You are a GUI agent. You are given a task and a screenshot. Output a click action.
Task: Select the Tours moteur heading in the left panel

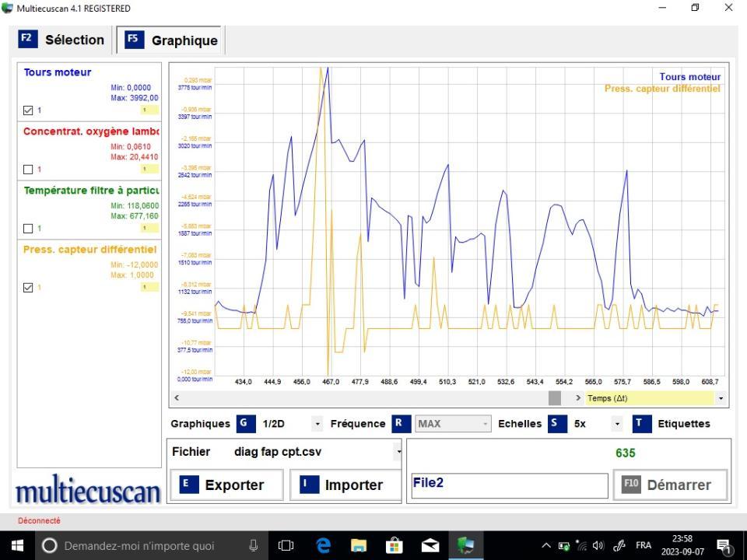click(x=57, y=72)
